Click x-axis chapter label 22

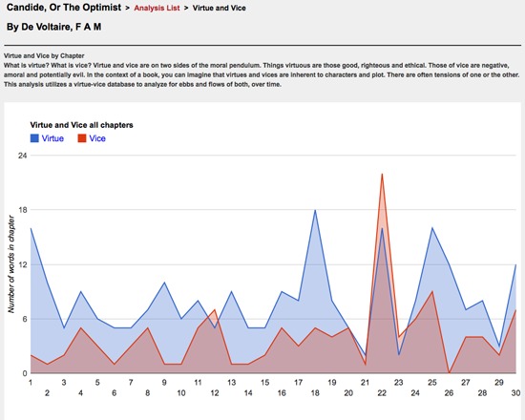click(382, 393)
